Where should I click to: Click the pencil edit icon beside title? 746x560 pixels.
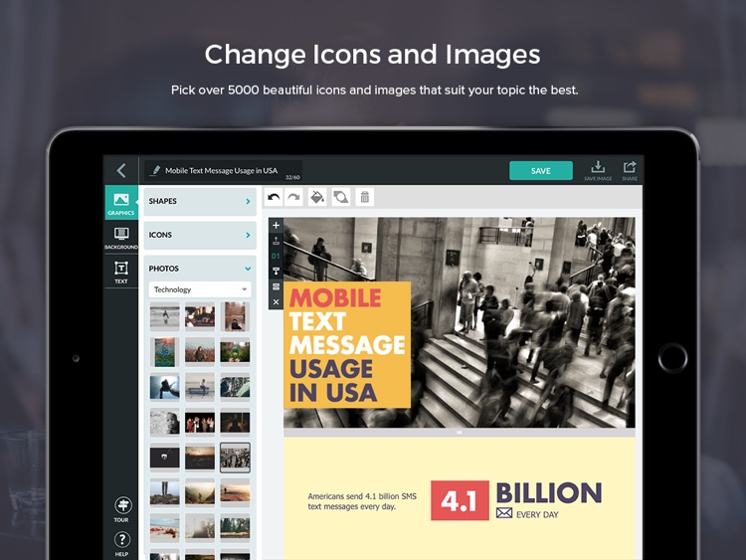(x=155, y=170)
